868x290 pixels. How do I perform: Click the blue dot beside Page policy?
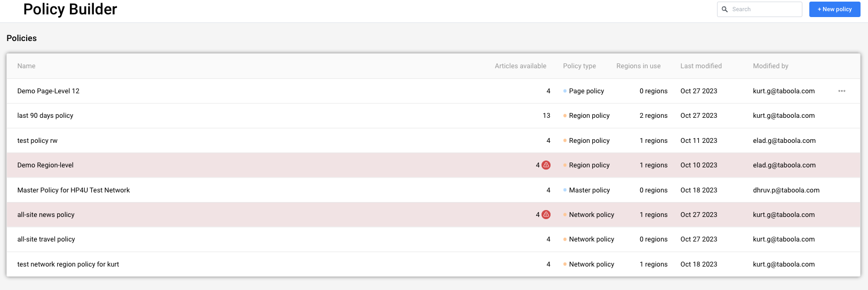[x=565, y=91]
